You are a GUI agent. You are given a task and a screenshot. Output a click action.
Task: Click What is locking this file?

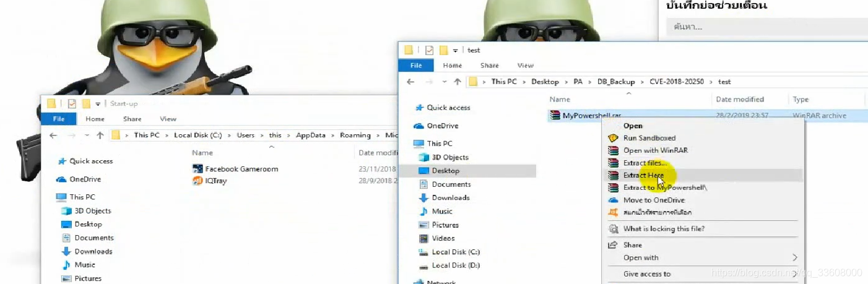(664, 229)
